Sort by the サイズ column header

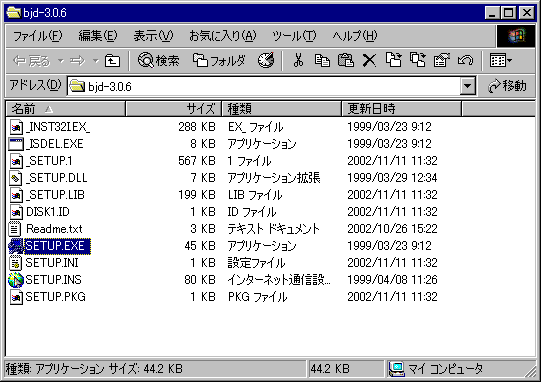coord(174,109)
